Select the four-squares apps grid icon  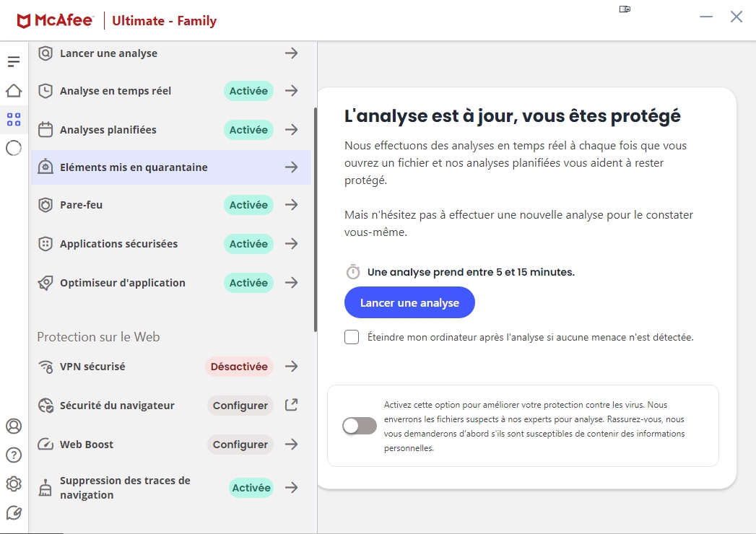(x=14, y=120)
